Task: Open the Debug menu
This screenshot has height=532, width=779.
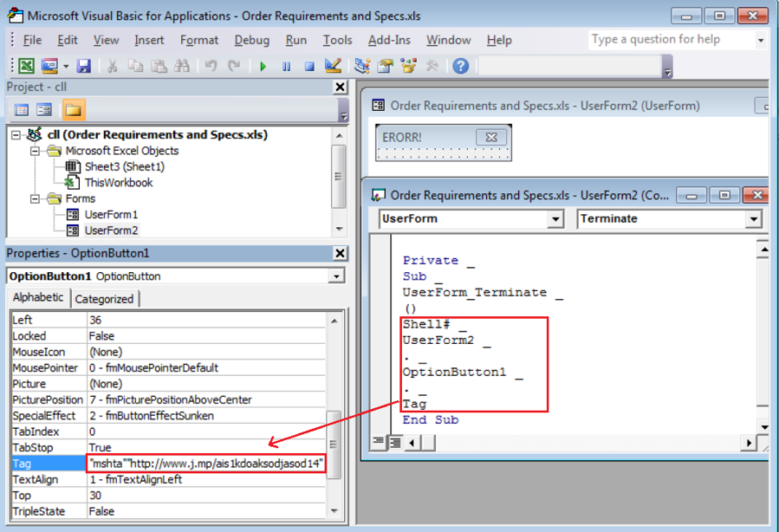Action: (x=252, y=40)
